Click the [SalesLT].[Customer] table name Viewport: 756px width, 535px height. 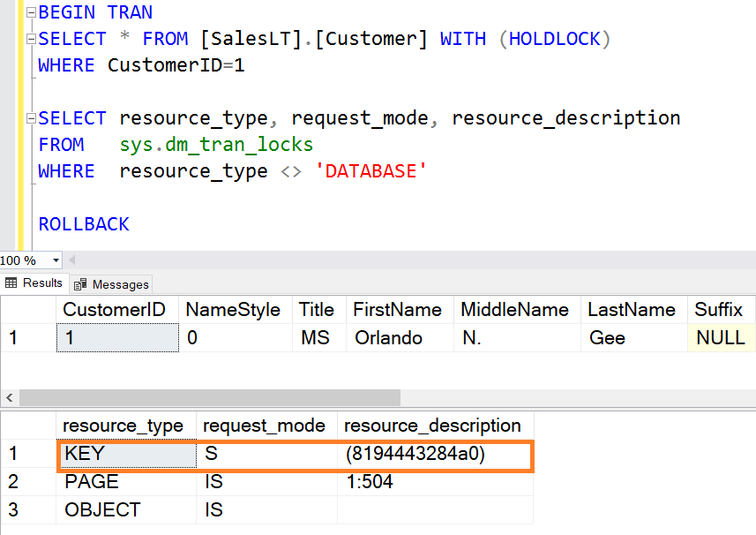pyautogui.click(x=313, y=39)
